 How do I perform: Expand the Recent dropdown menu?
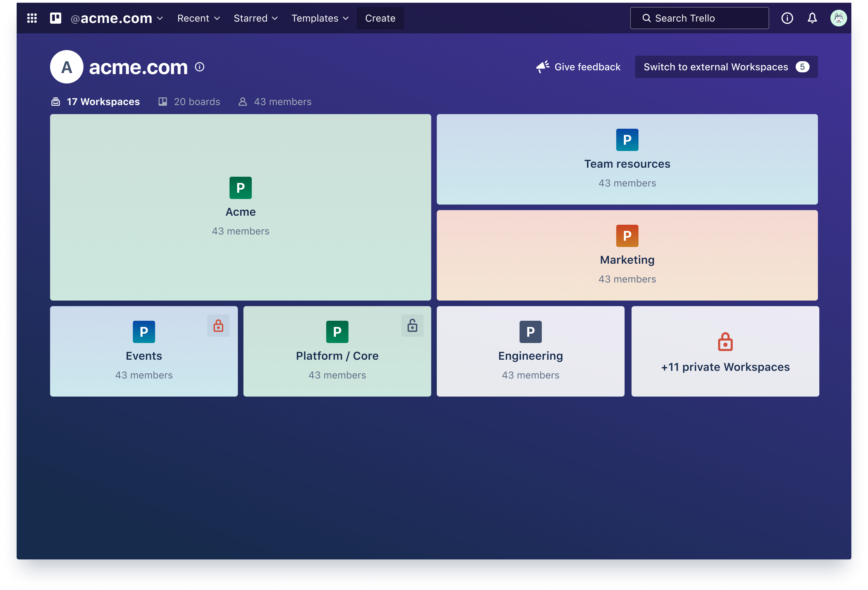[x=198, y=18]
